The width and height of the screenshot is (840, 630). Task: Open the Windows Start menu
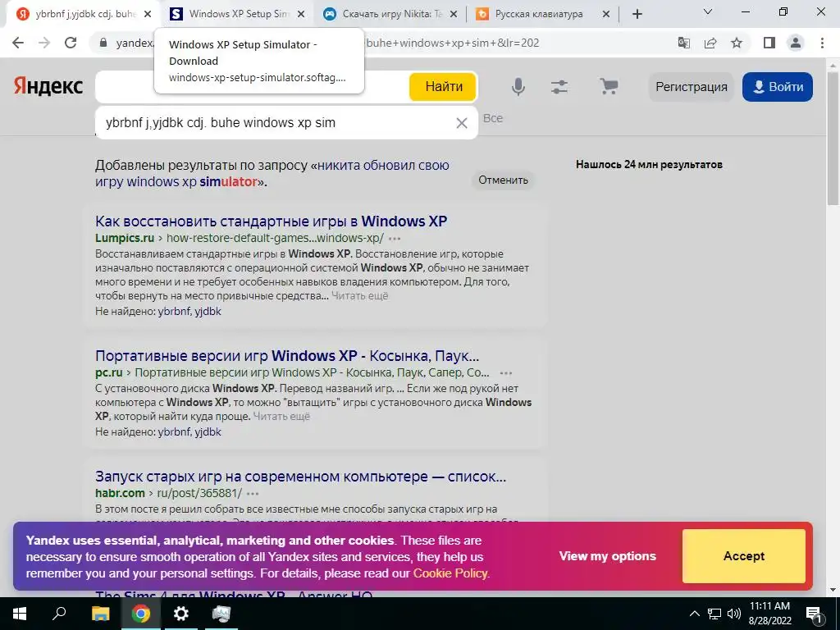(20, 614)
